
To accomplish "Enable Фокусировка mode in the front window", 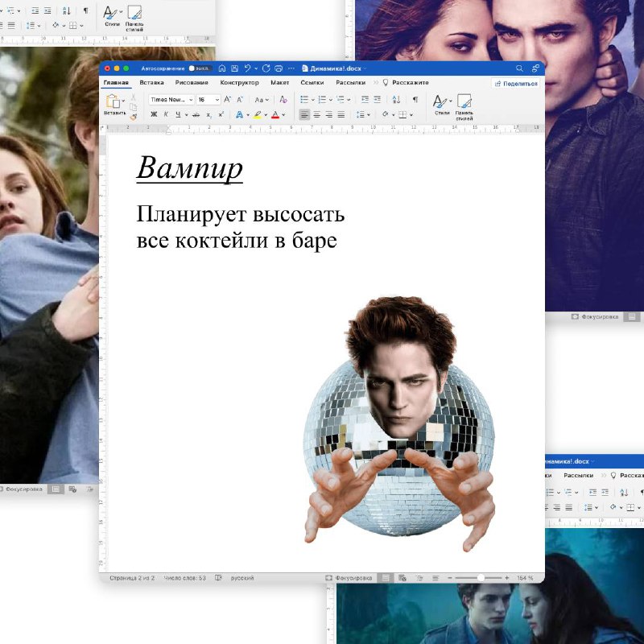I will tap(349, 578).
